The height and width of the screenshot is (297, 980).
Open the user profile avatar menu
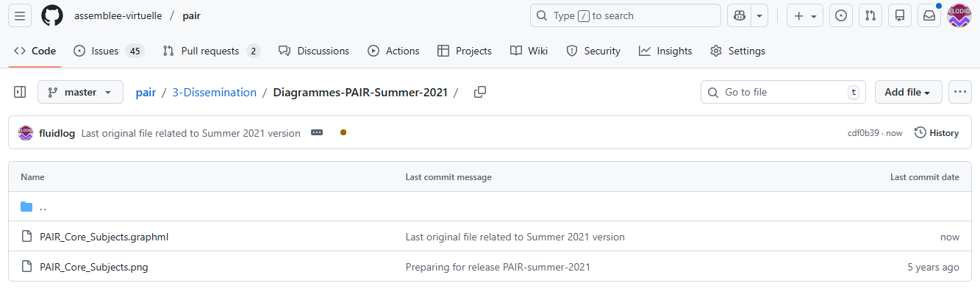click(959, 15)
